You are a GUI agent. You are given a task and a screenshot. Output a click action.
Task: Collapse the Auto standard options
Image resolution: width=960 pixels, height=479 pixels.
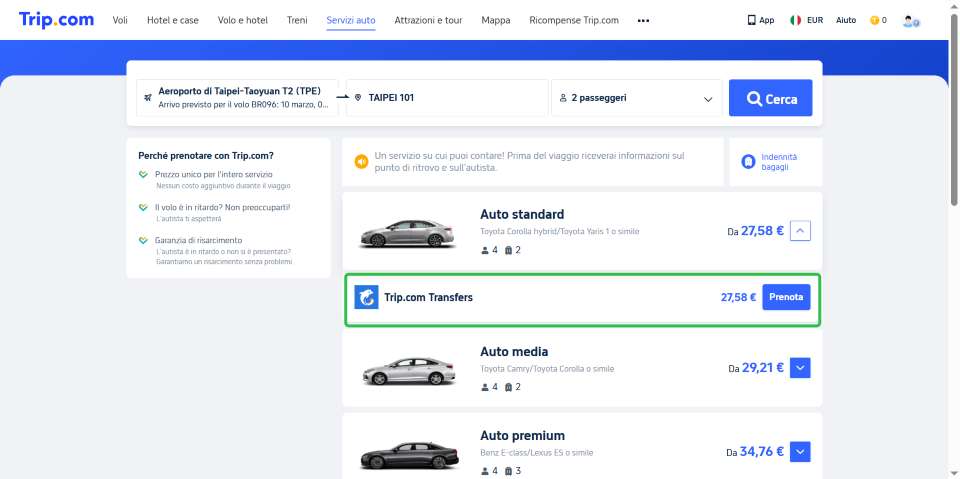[800, 231]
